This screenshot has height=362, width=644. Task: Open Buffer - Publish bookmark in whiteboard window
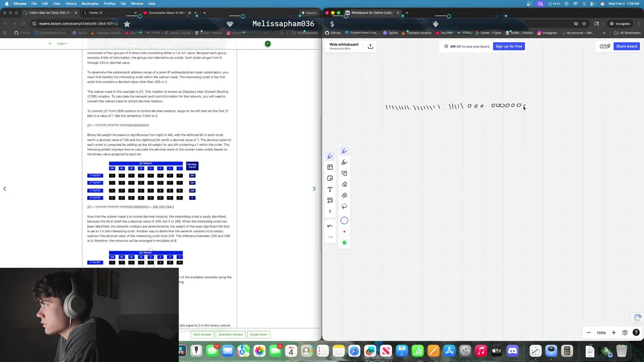click(x=519, y=33)
